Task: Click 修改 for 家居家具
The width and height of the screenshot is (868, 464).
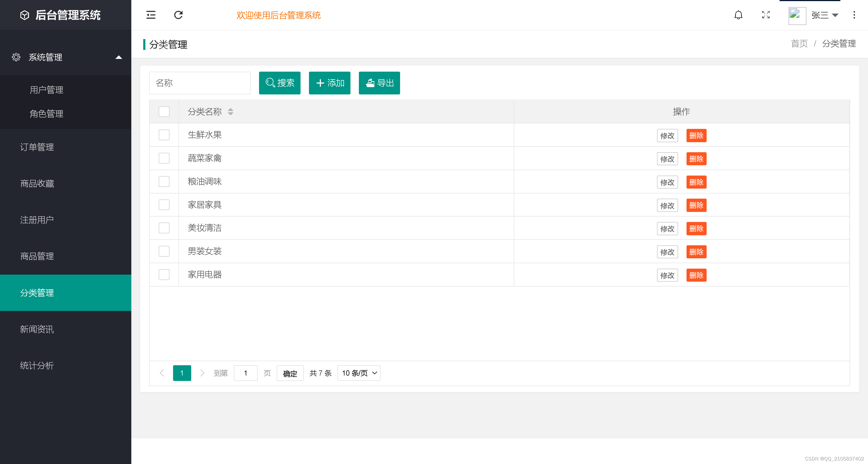Action: (x=668, y=205)
